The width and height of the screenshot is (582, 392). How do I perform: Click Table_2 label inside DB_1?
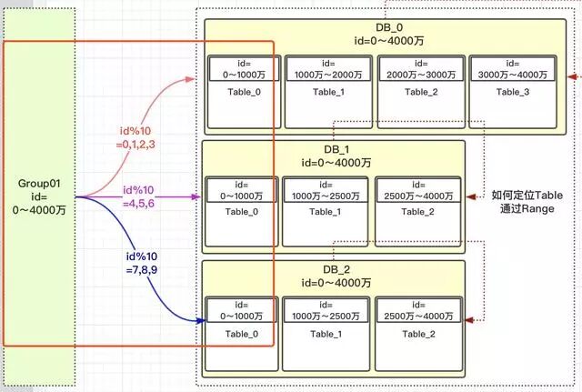(x=418, y=212)
